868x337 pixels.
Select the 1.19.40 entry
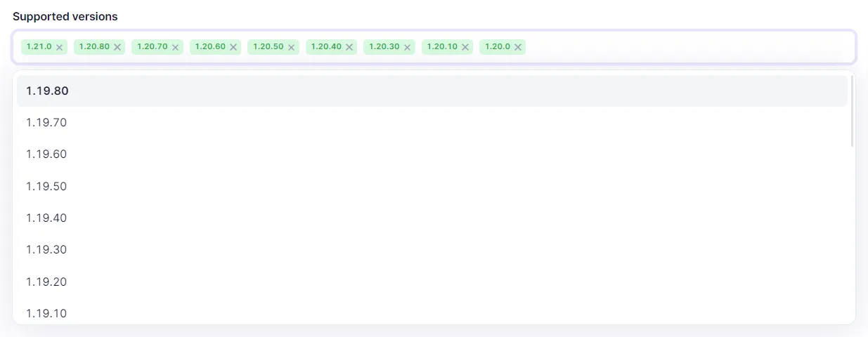click(432, 218)
